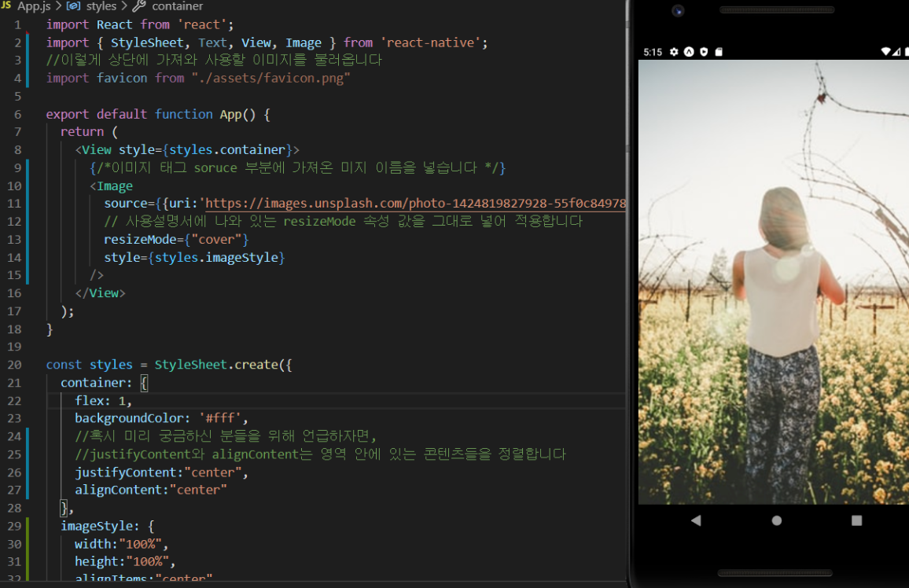Click the container breadcrumb item
The width and height of the screenshot is (909, 588).
[178, 6]
